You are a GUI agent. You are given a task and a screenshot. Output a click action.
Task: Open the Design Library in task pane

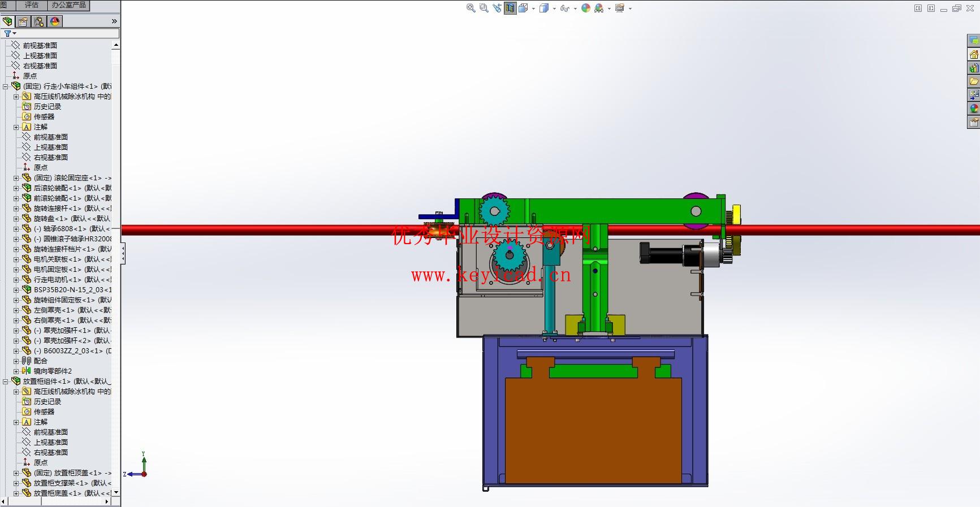(x=974, y=68)
